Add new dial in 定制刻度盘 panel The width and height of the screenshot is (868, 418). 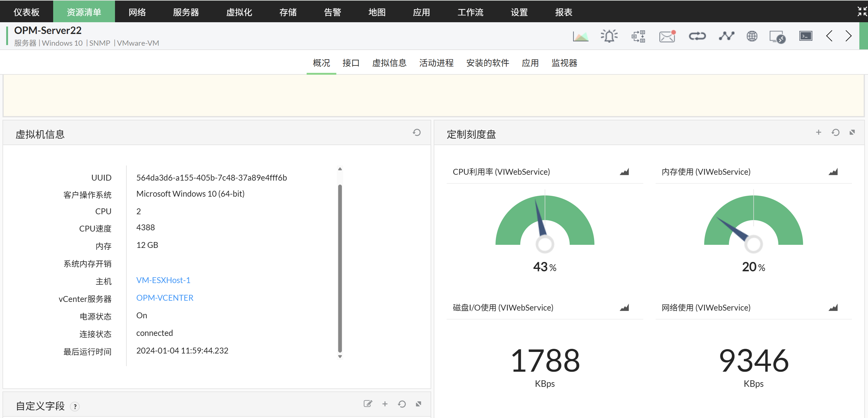[x=818, y=133]
